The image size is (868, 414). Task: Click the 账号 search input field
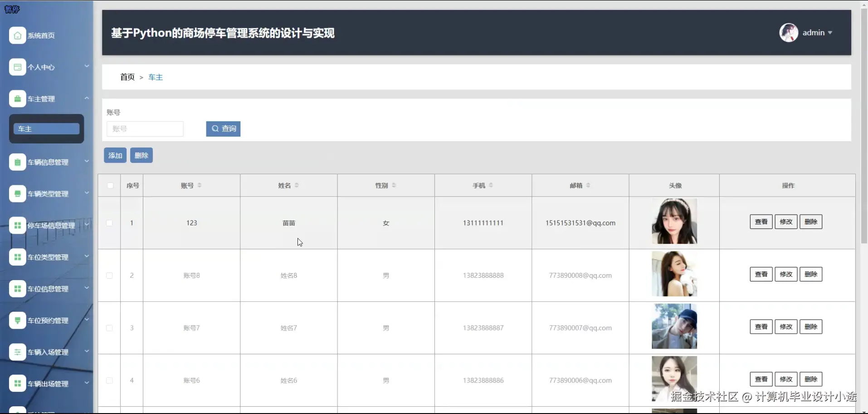(145, 129)
